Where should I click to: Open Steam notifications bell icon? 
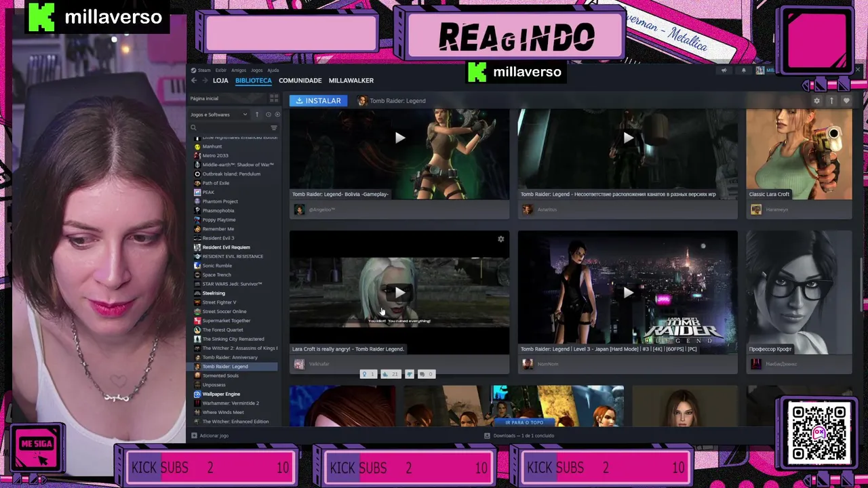pyautogui.click(x=743, y=70)
